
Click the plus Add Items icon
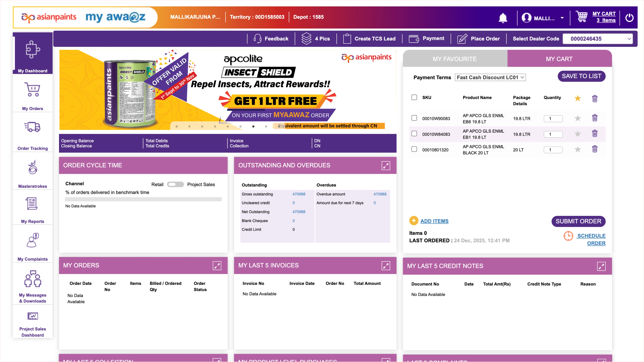coord(414,221)
